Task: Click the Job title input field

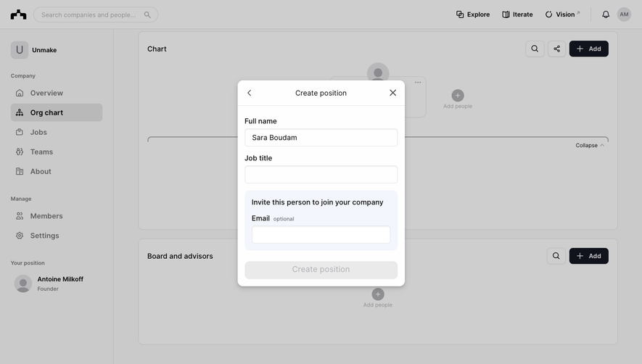Action: [321, 175]
